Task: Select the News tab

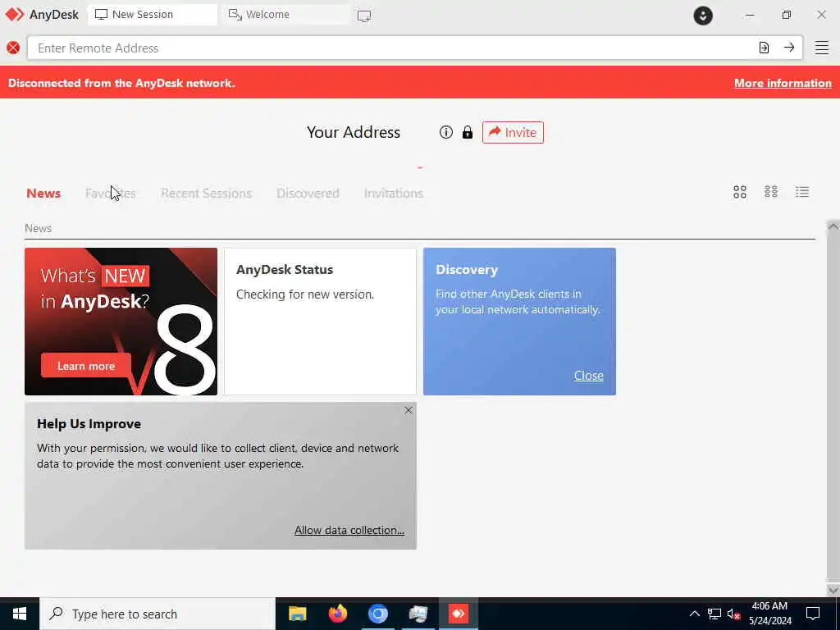Action: 43,194
